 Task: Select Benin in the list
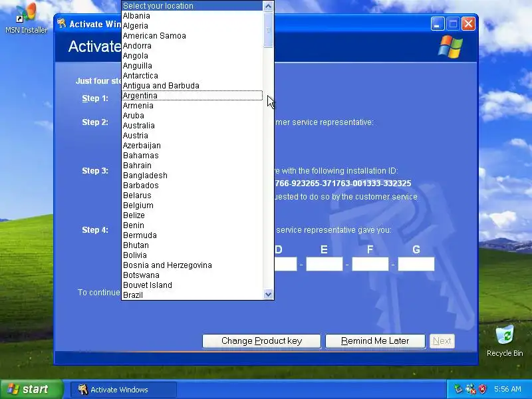(x=192, y=225)
